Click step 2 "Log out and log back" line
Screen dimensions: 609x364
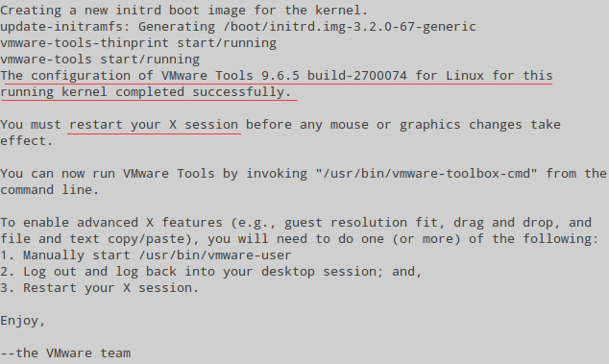[211, 272]
